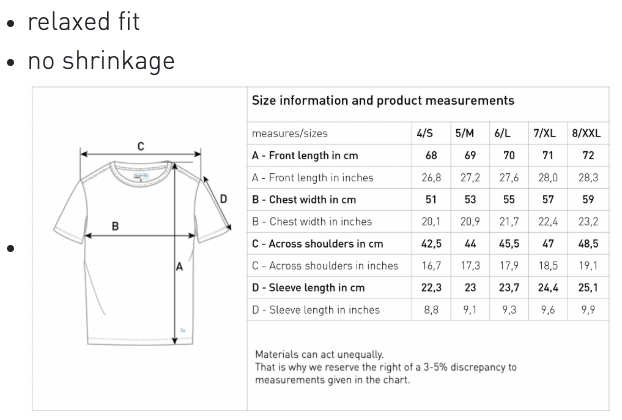The image size is (622, 420).
Task: Select the 8/XXL size column header
Action: [586, 133]
